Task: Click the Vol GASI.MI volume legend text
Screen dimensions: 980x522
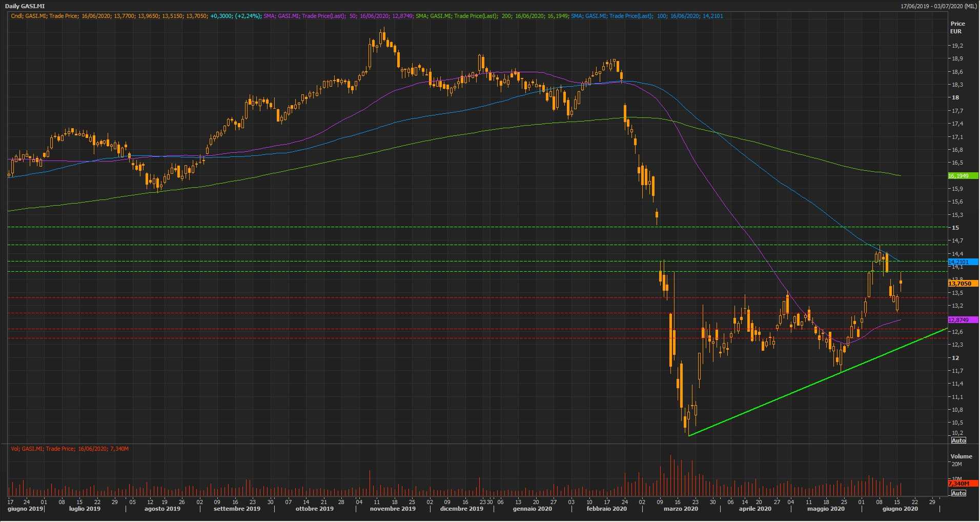Action: coord(70,449)
